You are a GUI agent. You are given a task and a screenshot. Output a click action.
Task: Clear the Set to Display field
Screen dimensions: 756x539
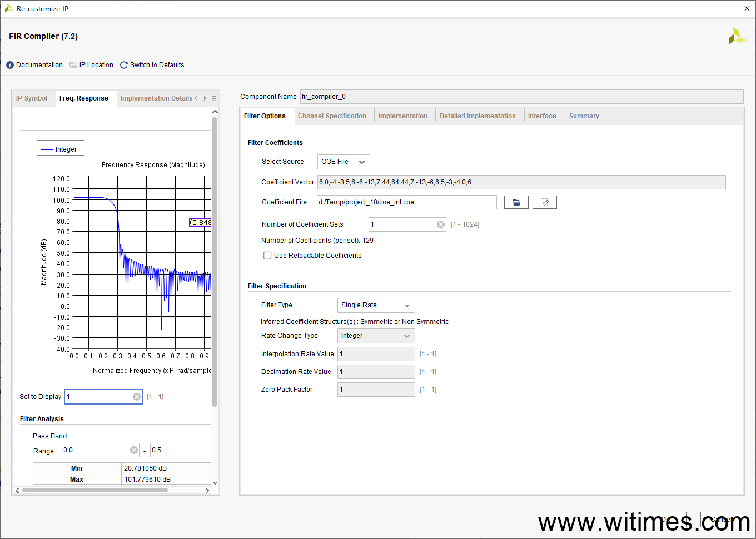[137, 397]
